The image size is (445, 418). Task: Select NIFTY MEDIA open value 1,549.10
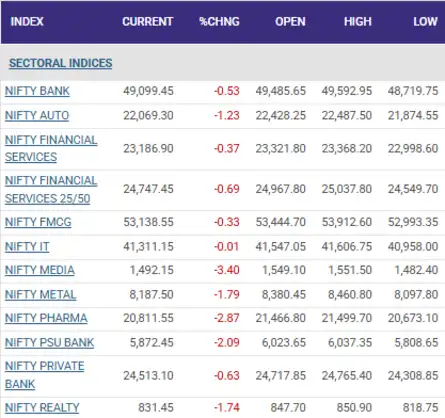click(x=284, y=270)
